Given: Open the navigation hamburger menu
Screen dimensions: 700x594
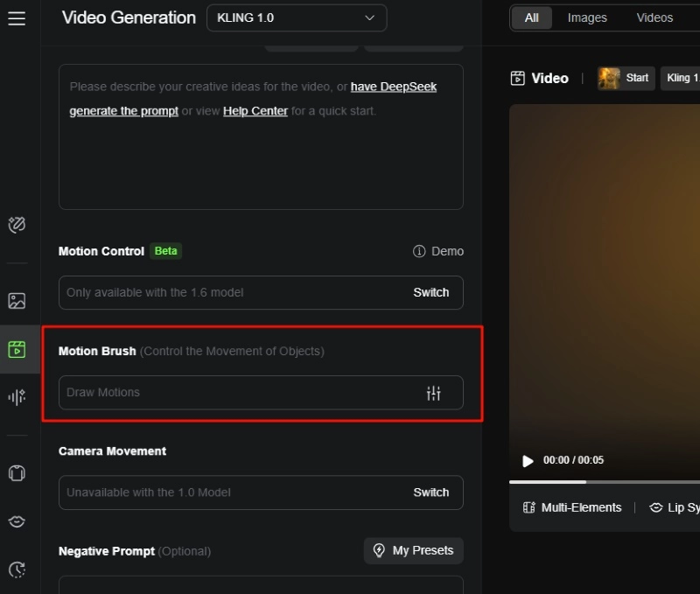Looking at the screenshot, I should (17, 17).
